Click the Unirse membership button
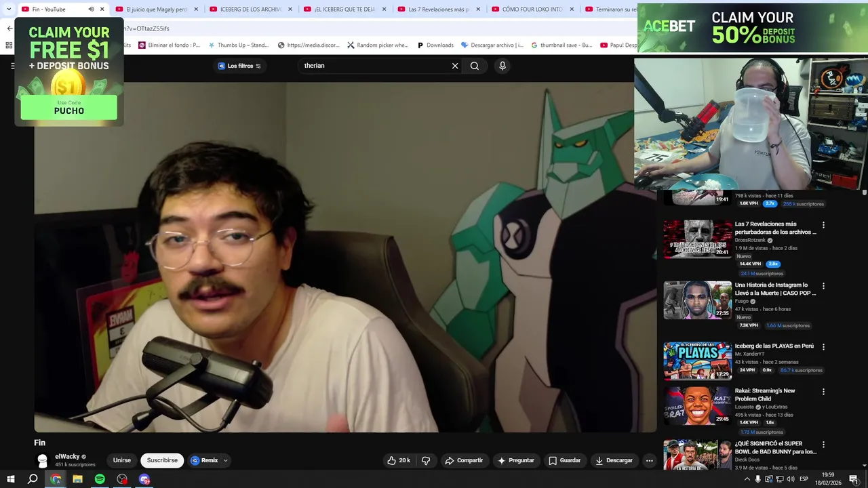 coord(122,460)
